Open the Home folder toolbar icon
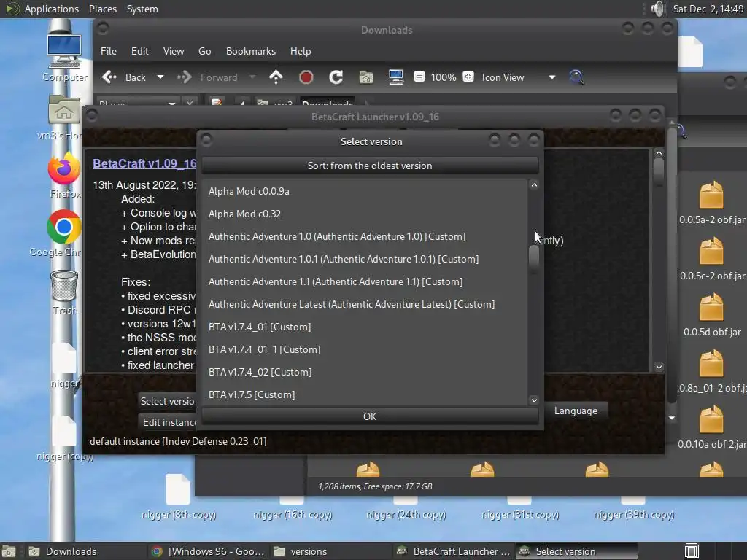Image resolution: width=747 pixels, height=560 pixels. (366, 77)
